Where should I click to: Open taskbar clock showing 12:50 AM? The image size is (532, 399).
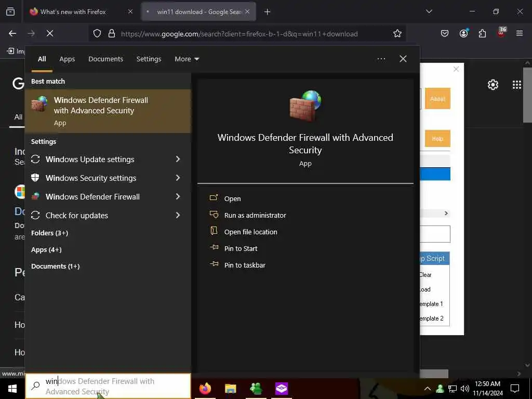487,389
